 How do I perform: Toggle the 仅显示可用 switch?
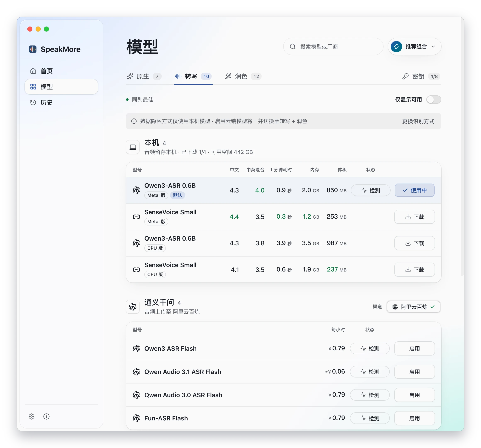coord(434,100)
